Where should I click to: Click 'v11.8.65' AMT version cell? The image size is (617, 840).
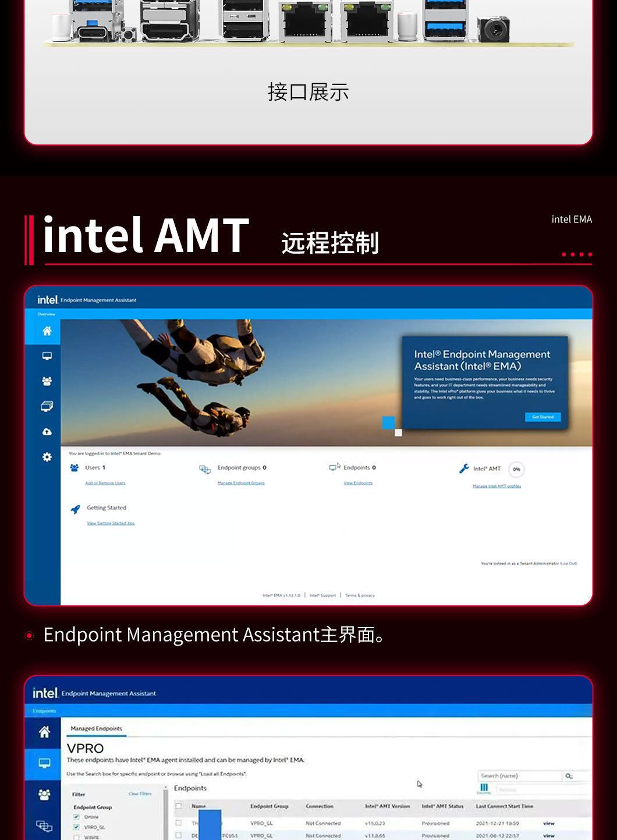375,835
